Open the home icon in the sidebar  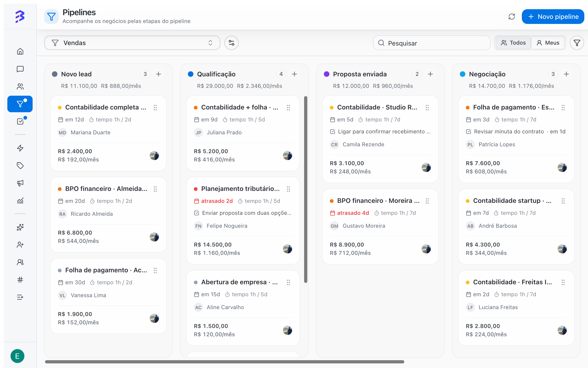pyautogui.click(x=20, y=51)
